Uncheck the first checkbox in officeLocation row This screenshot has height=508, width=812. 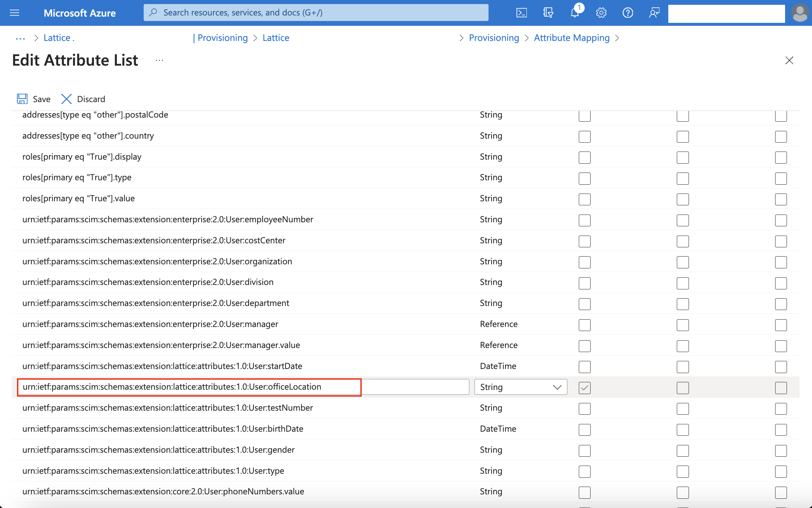[x=584, y=387]
